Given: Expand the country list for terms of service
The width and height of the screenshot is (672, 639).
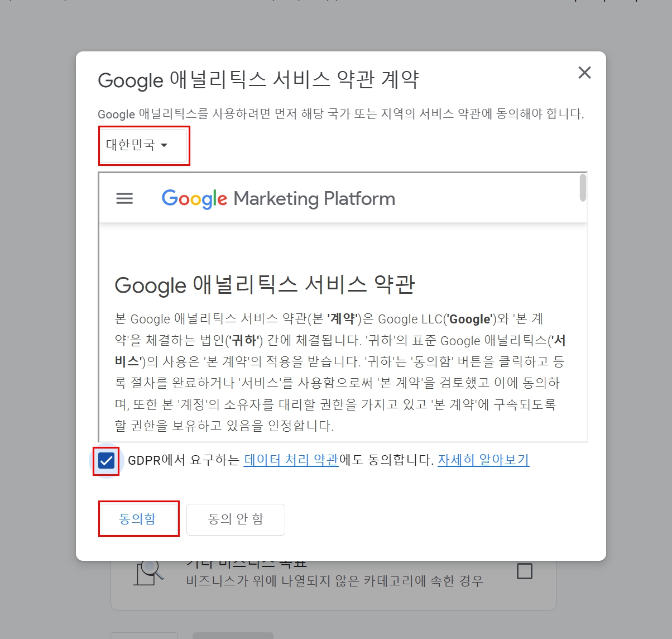Looking at the screenshot, I should (143, 146).
